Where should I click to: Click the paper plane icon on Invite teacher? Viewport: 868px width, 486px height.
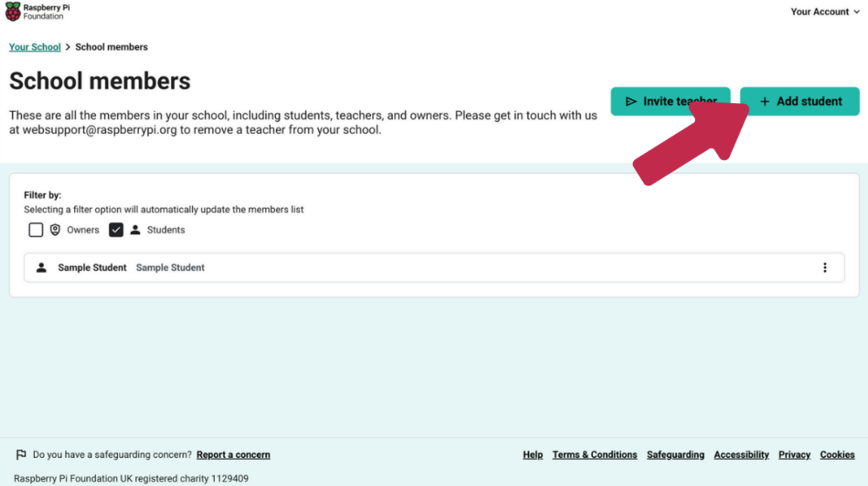[x=631, y=101]
